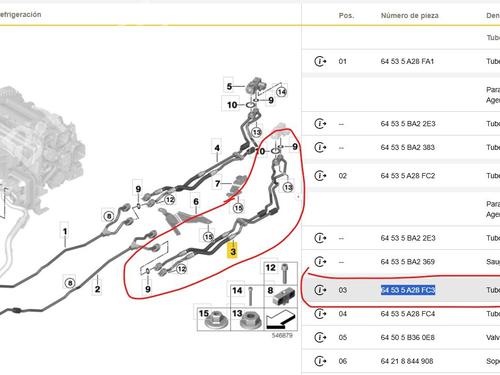This screenshot has width=500, height=375.
Task: Click callout 6 above the bracket
Action: [196, 201]
